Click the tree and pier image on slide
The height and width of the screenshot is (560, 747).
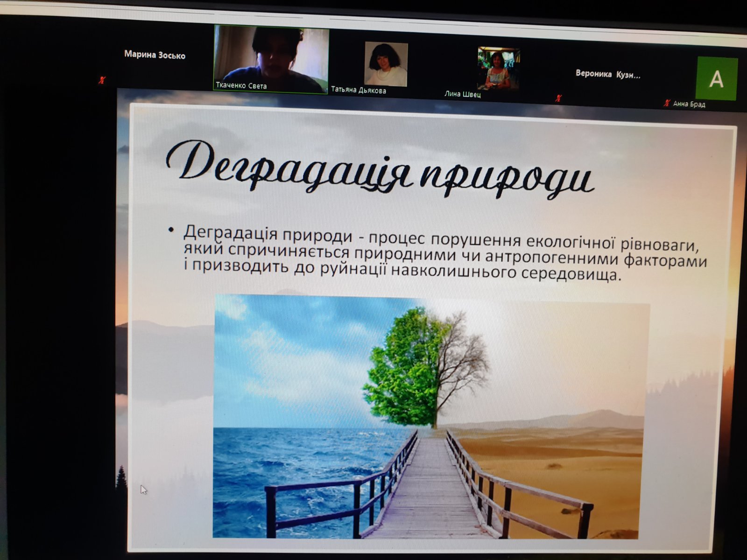(430, 418)
